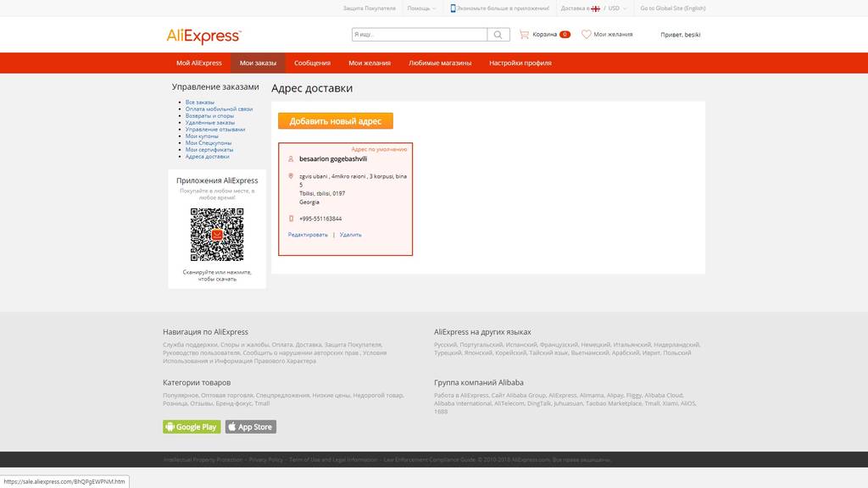Open Мои купоны sidebar link
The width and height of the screenshot is (868, 488).
point(202,136)
